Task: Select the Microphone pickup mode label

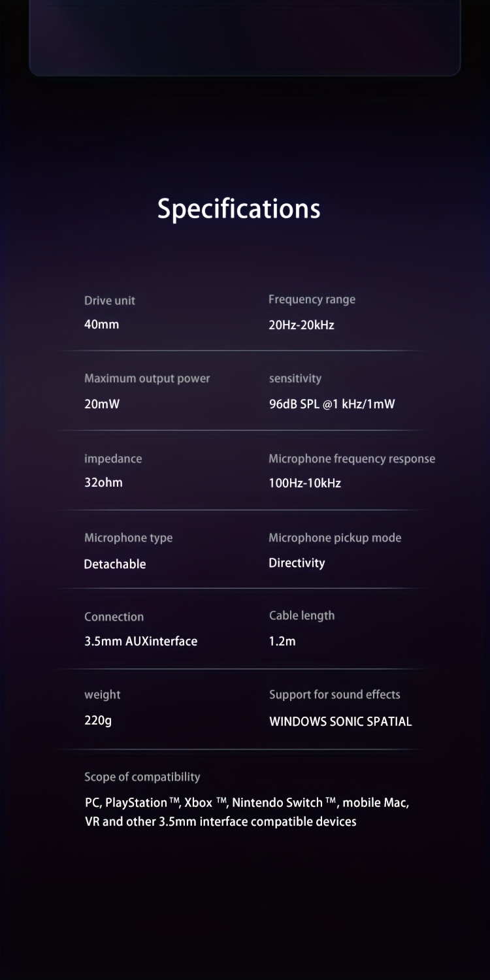Action: coord(335,538)
